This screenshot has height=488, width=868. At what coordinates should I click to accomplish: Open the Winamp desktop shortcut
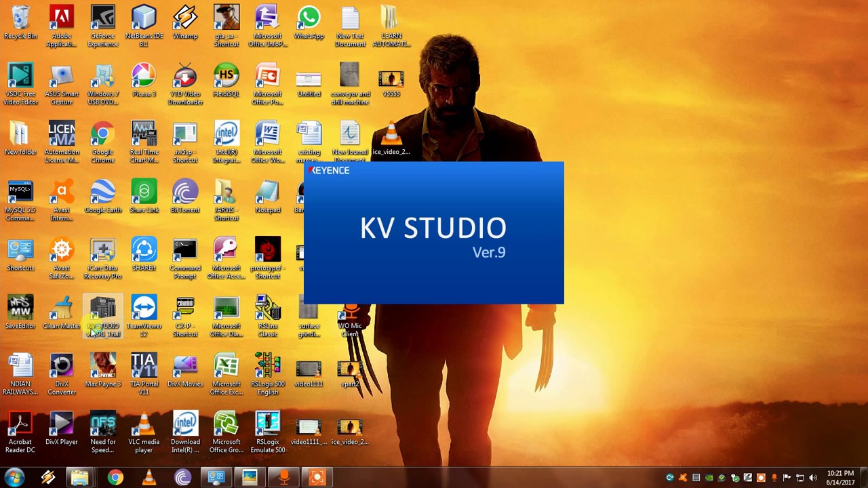(x=185, y=23)
